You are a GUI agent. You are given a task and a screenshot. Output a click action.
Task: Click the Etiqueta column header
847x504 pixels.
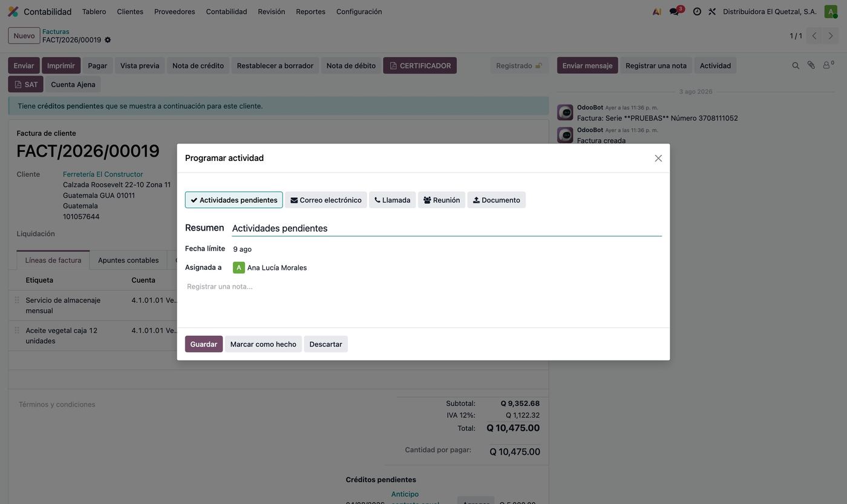39,280
